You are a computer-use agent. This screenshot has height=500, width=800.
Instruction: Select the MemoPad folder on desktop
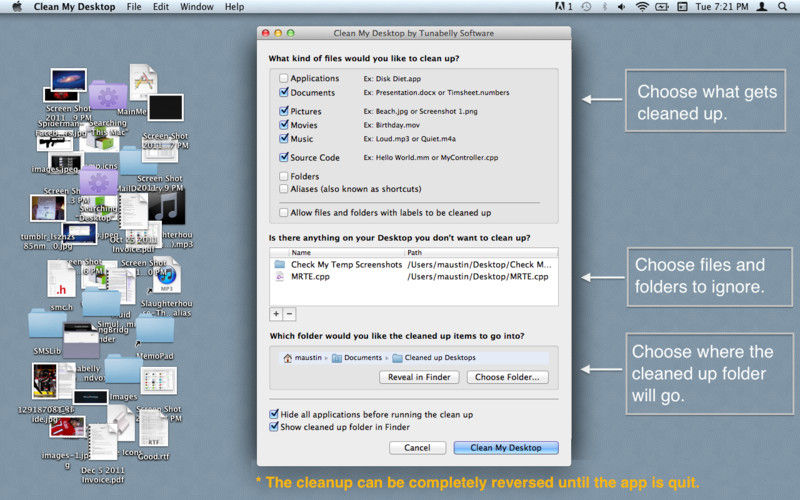[x=155, y=329]
